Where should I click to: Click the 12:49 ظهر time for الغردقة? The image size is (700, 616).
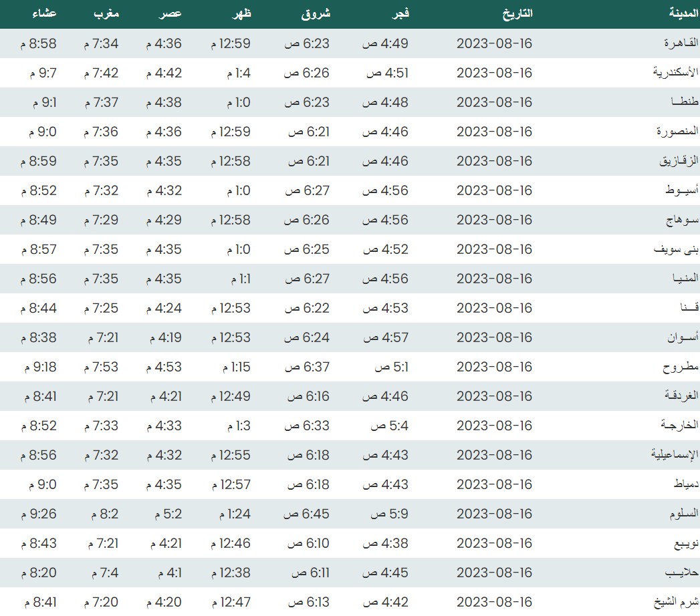(x=231, y=396)
